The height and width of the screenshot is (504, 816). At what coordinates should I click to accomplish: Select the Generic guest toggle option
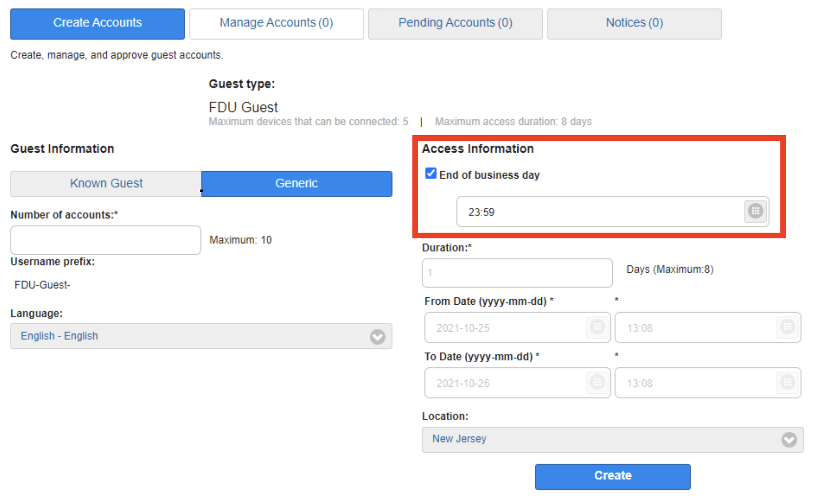pyautogui.click(x=297, y=183)
